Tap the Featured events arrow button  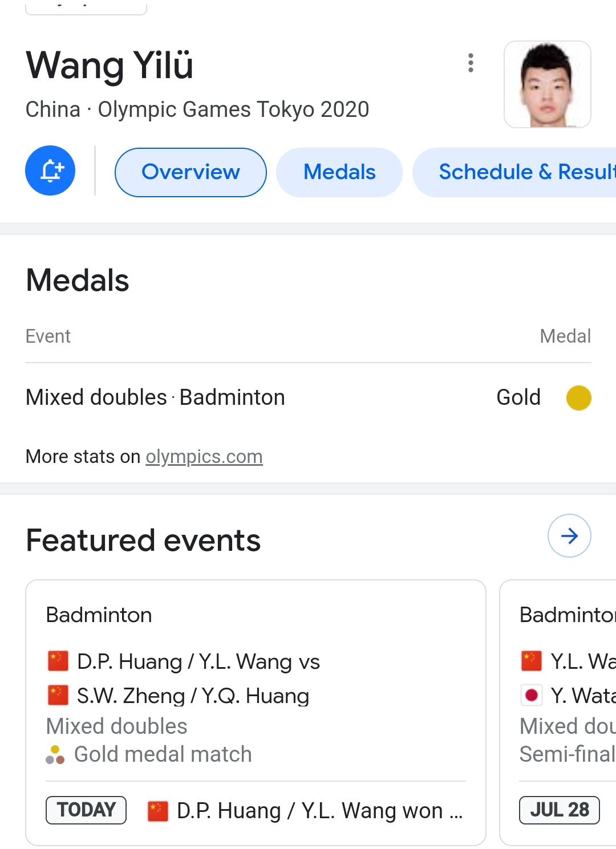click(569, 535)
